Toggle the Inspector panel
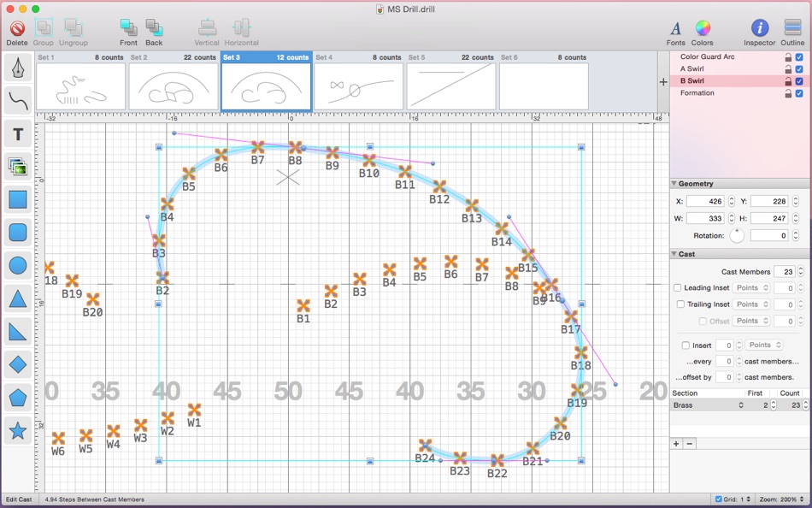This screenshot has width=812, height=508. coord(760,28)
